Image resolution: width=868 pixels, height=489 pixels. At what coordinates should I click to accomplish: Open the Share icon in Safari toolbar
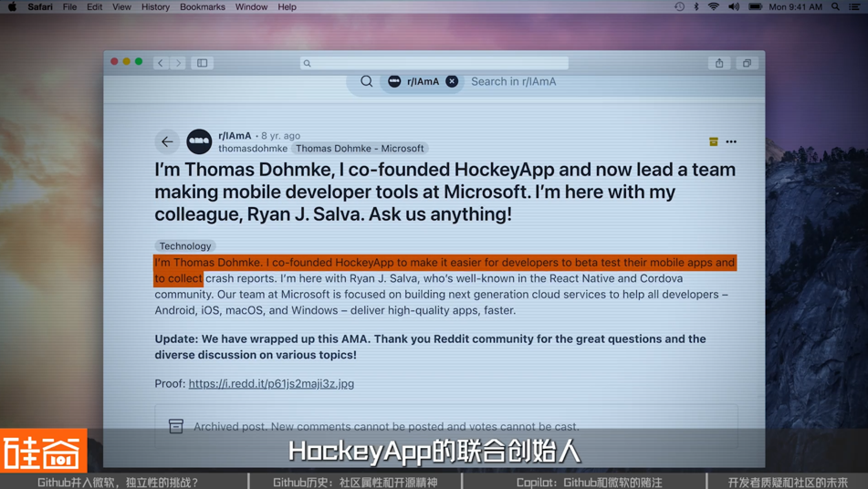point(719,63)
